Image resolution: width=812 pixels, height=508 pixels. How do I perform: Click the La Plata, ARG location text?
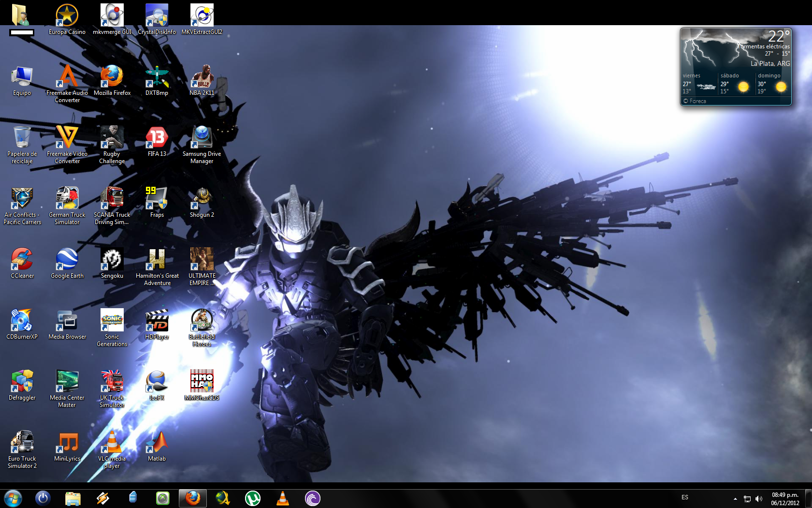(x=770, y=63)
